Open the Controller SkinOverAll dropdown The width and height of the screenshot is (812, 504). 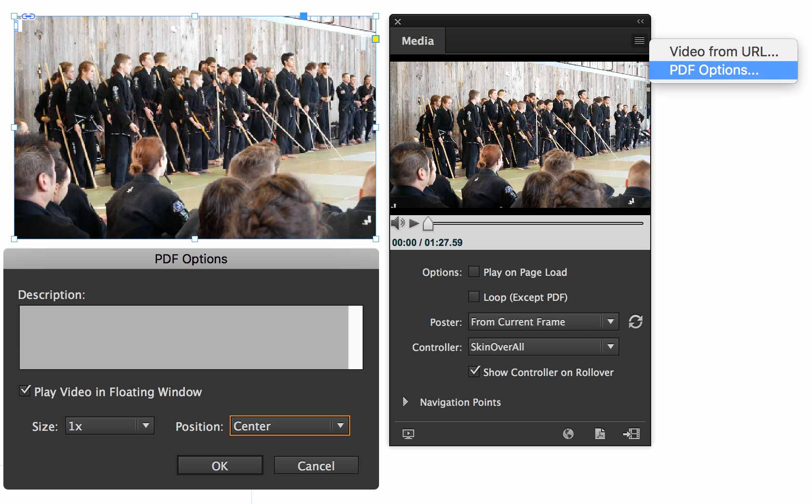pos(543,347)
